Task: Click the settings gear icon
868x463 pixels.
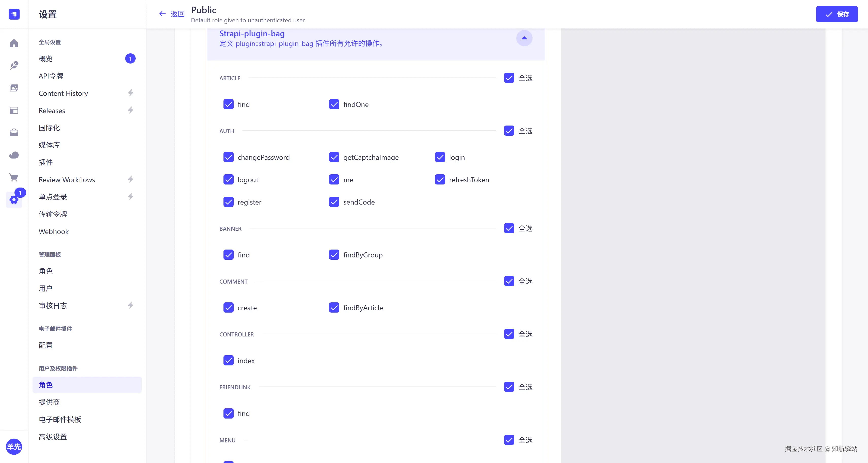Action: [14, 200]
